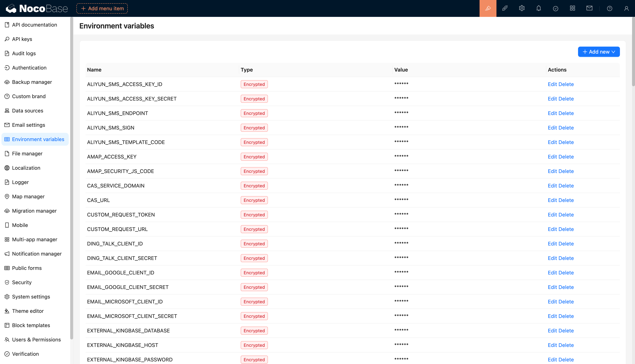
Task: Open API keys in the sidebar
Action: (22, 39)
